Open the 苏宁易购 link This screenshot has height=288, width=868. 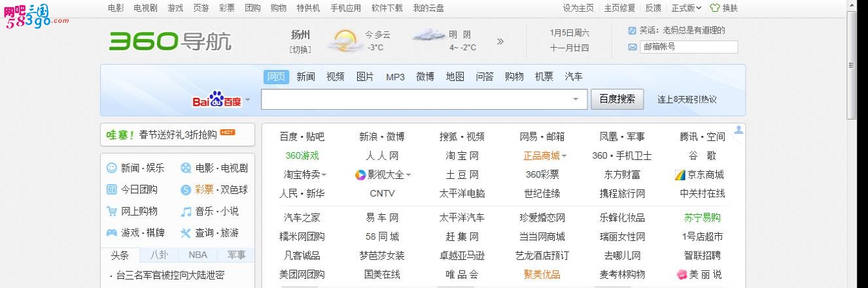[x=702, y=217]
